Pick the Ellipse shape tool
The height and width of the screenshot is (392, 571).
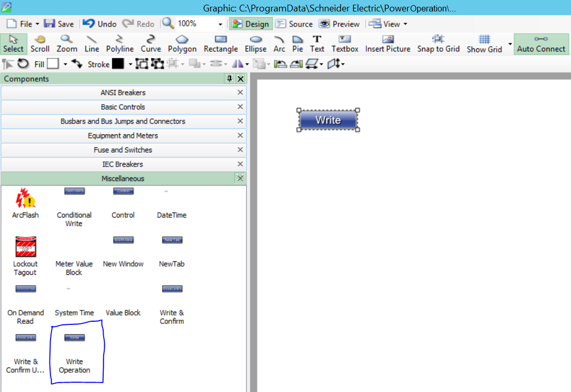pyautogui.click(x=255, y=44)
